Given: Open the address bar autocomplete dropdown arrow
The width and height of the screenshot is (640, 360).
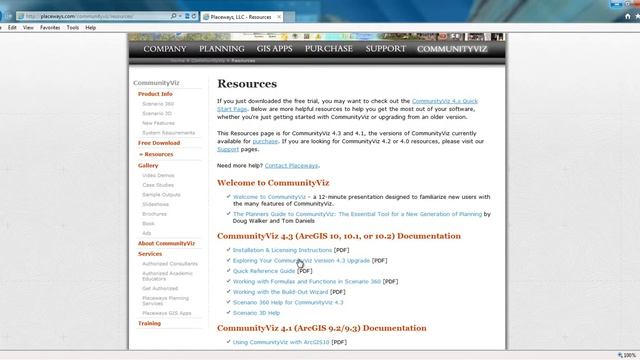Looking at the screenshot, I should pos(180,16).
